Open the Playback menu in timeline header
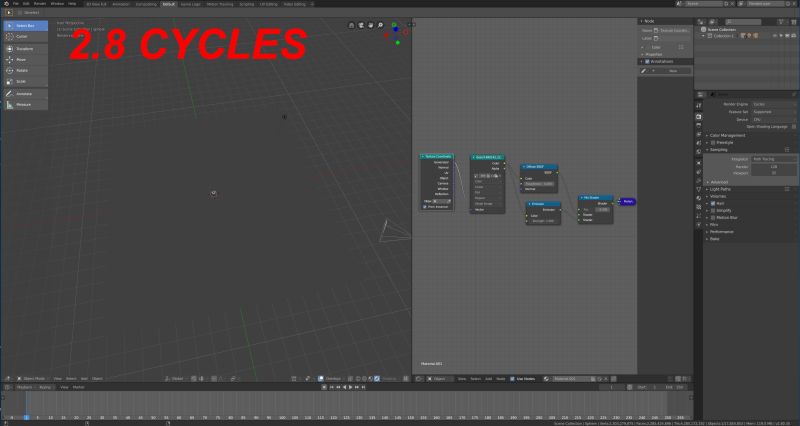This screenshot has height=426, width=800. [26, 387]
